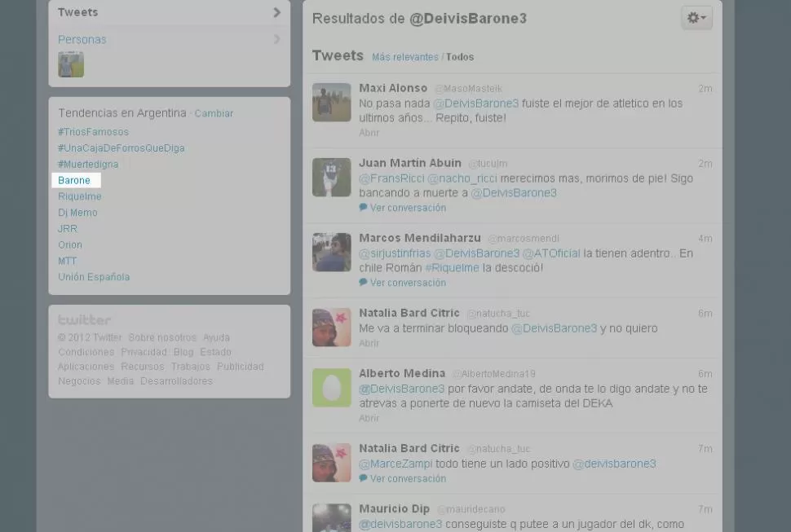This screenshot has height=532, width=791.
Task: Open the settings gear dropdown
Action: click(x=696, y=18)
